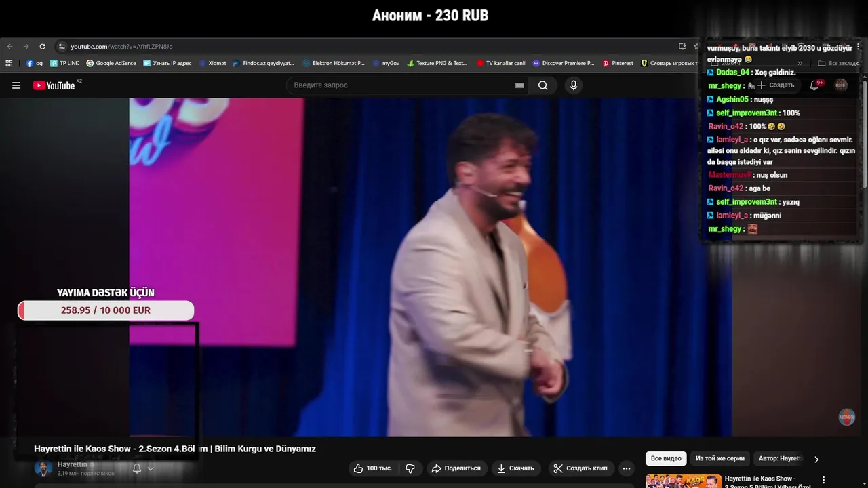
Task: Expand hidden bookmarks with double chevron
Action: [x=800, y=63]
